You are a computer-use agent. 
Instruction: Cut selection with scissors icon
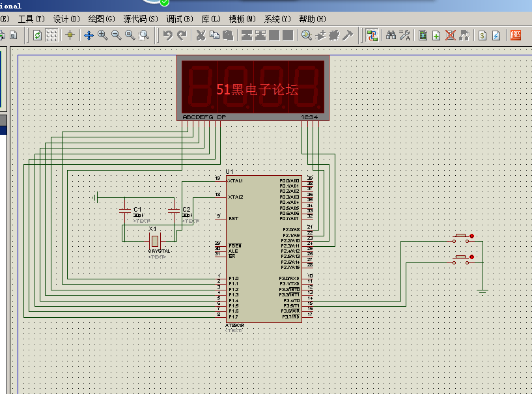pyautogui.click(x=201, y=35)
